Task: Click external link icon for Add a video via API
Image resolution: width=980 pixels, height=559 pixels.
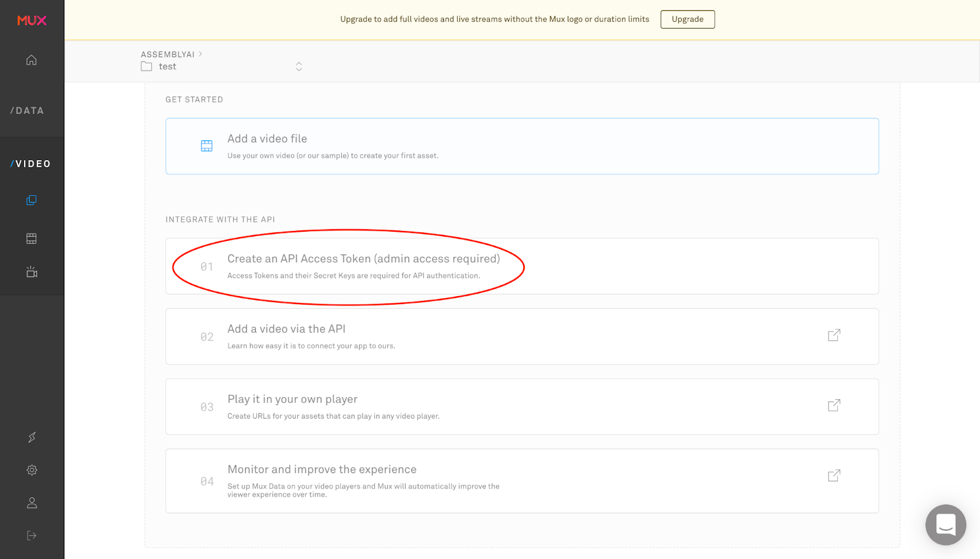Action: click(834, 335)
